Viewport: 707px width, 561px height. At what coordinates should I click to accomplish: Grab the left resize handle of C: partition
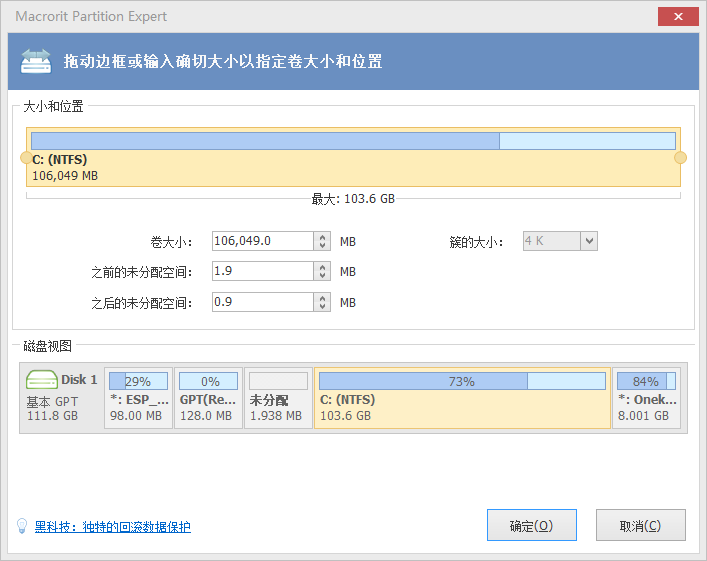pyautogui.click(x=26, y=158)
